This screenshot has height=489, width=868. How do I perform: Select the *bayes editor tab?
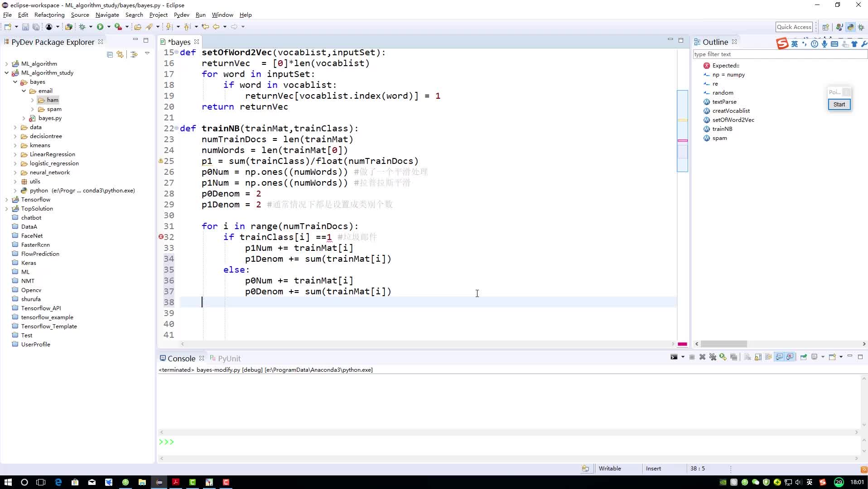[x=179, y=42]
